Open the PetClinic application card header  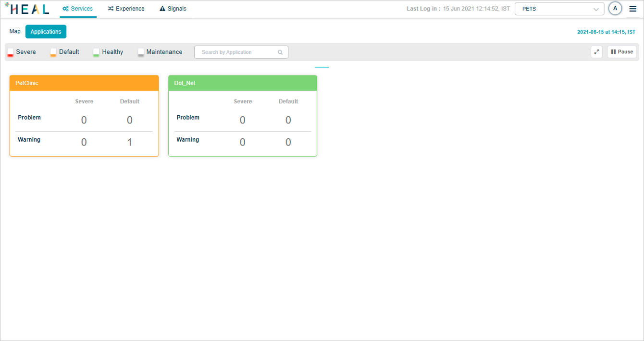pyautogui.click(x=84, y=83)
